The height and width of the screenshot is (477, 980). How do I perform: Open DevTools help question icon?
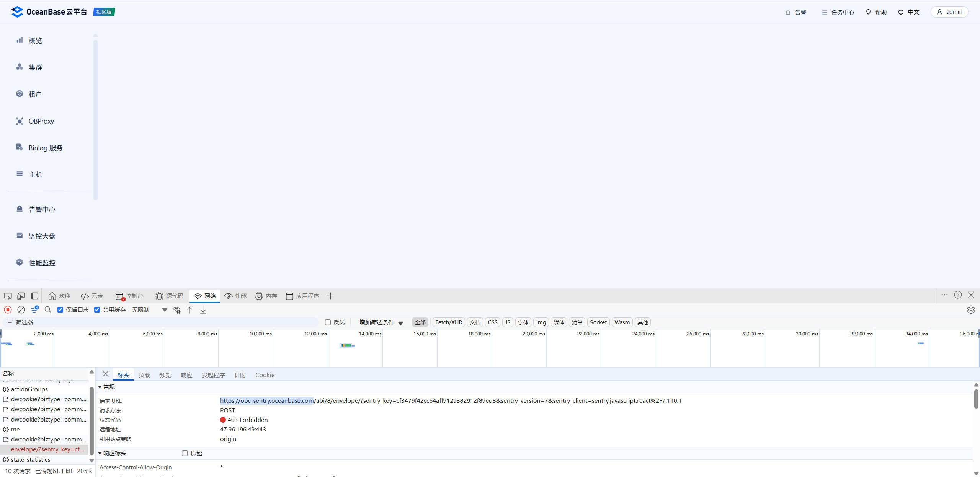pyautogui.click(x=958, y=295)
